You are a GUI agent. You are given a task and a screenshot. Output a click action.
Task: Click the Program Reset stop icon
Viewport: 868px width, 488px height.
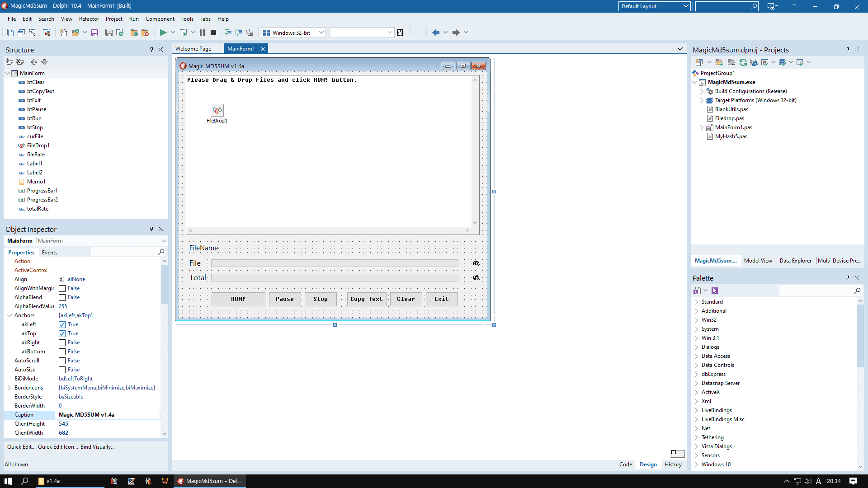[213, 33]
